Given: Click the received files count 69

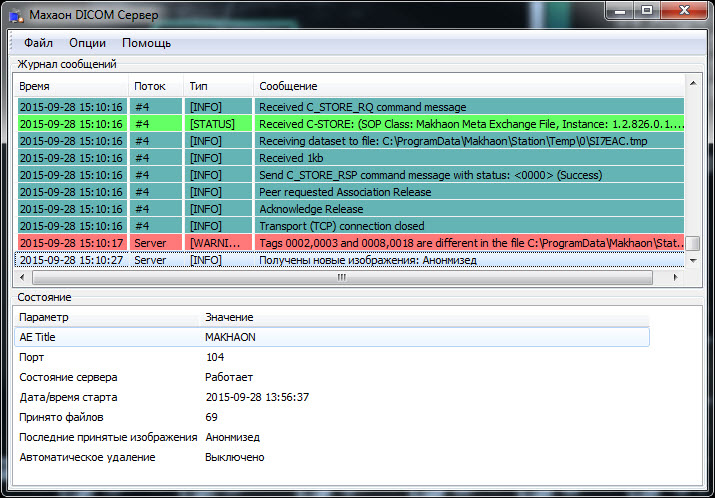Looking at the screenshot, I should (x=212, y=417).
